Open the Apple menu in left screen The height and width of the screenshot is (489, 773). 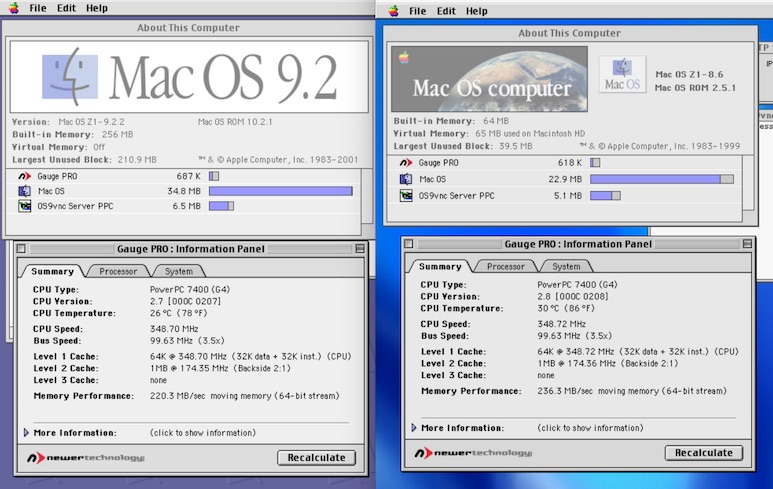pos(14,8)
